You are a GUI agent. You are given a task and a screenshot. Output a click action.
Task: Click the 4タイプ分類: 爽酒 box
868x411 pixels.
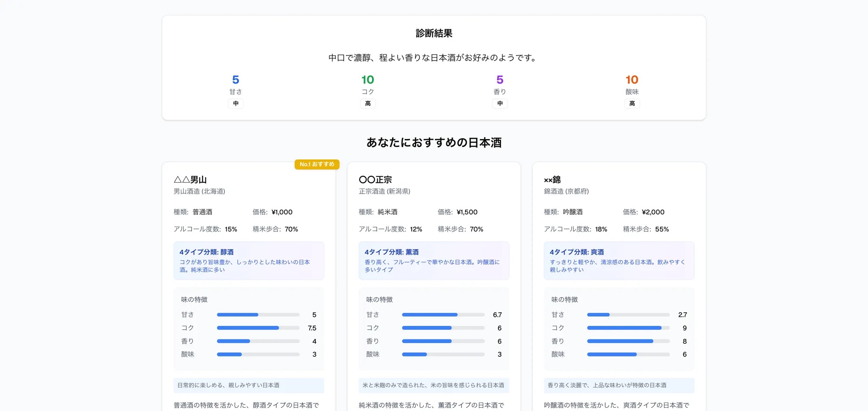[619, 261]
